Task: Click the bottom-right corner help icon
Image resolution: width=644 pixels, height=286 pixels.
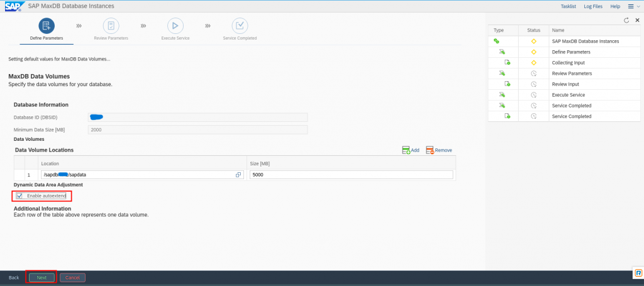Action: pos(637,273)
